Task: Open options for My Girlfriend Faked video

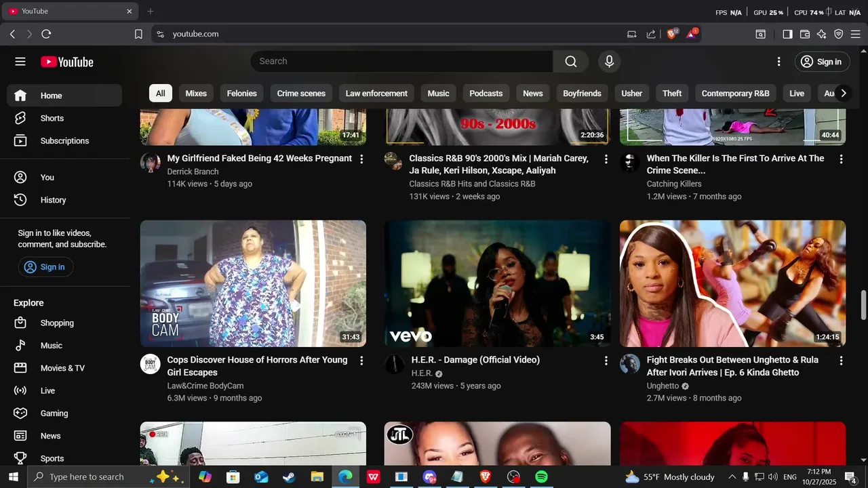Action: pos(361,159)
